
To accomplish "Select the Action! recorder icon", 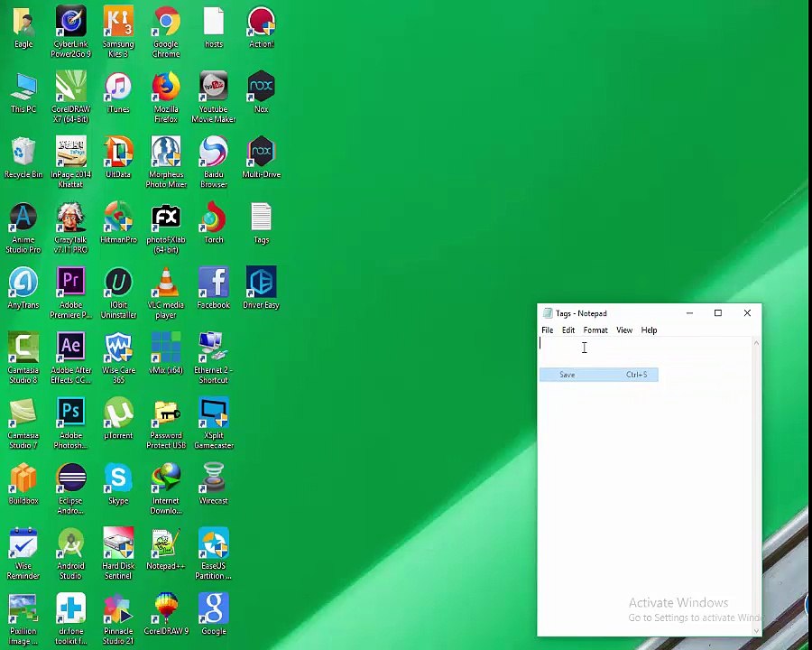I will point(261,22).
